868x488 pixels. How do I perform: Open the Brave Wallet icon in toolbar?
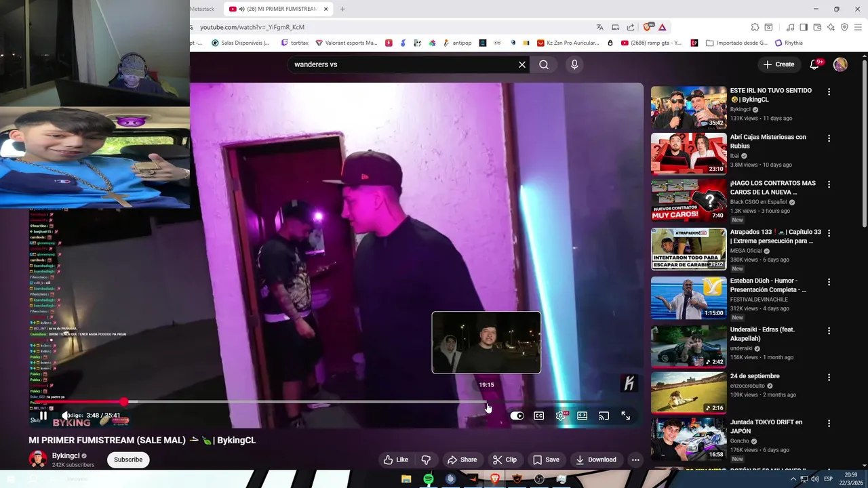(x=817, y=27)
